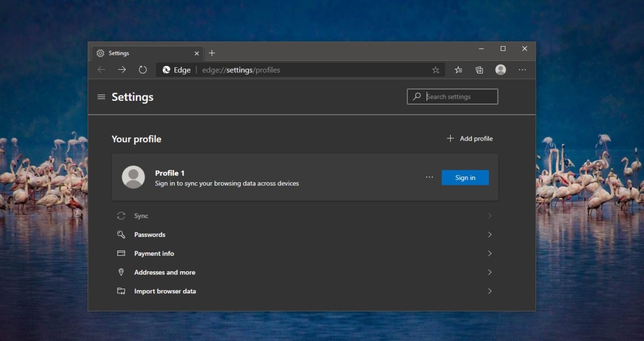The width and height of the screenshot is (644, 341).
Task: Open the Settings hamburger menu
Action: (x=101, y=97)
